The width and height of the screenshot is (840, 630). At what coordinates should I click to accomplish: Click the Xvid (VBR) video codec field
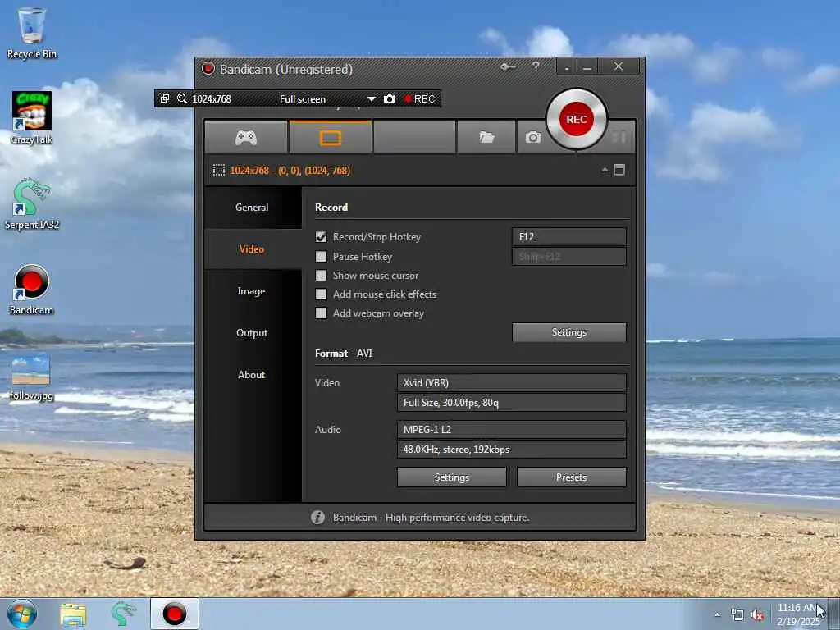tap(512, 382)
